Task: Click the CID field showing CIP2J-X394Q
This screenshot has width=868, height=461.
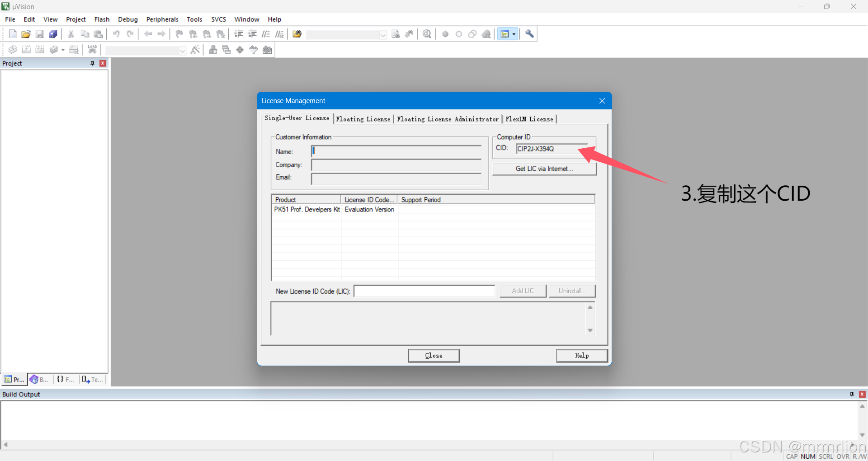Action: [x=552, y=149]
